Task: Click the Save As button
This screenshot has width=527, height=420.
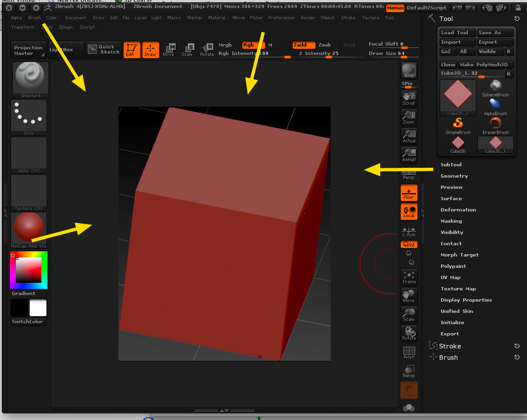Action: [496, 32]
